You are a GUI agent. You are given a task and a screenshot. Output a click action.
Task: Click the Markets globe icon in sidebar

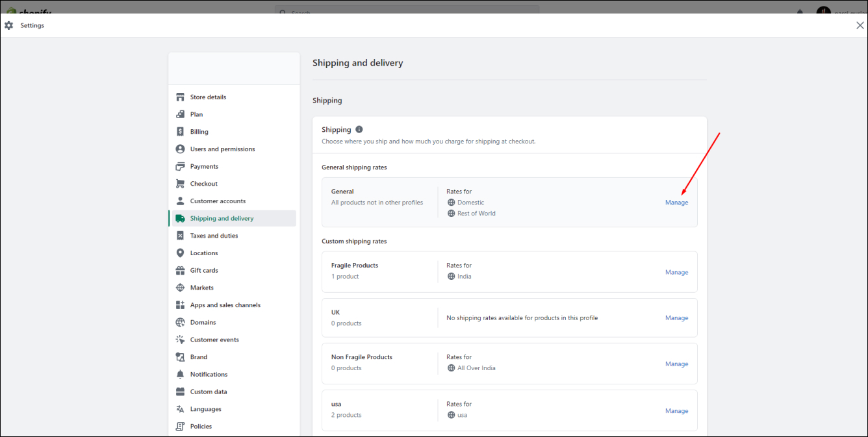(181, 288)
